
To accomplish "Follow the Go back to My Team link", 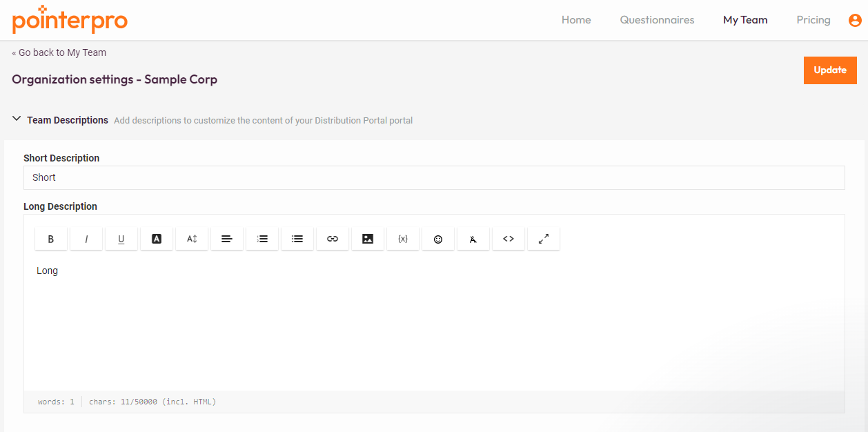I will tap(59, 52).
